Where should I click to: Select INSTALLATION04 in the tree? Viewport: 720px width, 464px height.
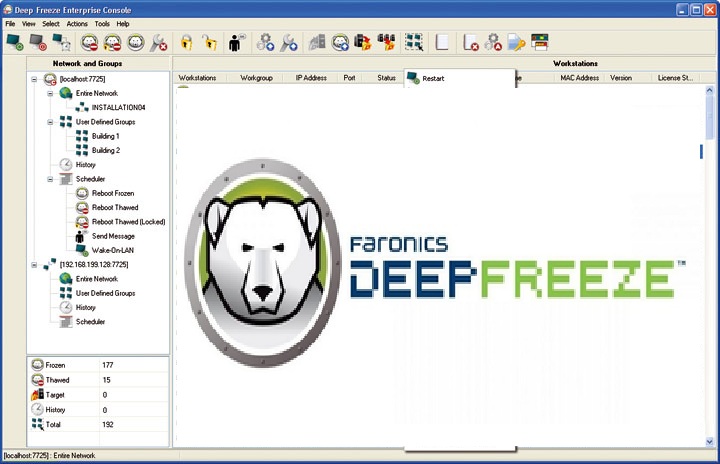click(x=118, y=108)
